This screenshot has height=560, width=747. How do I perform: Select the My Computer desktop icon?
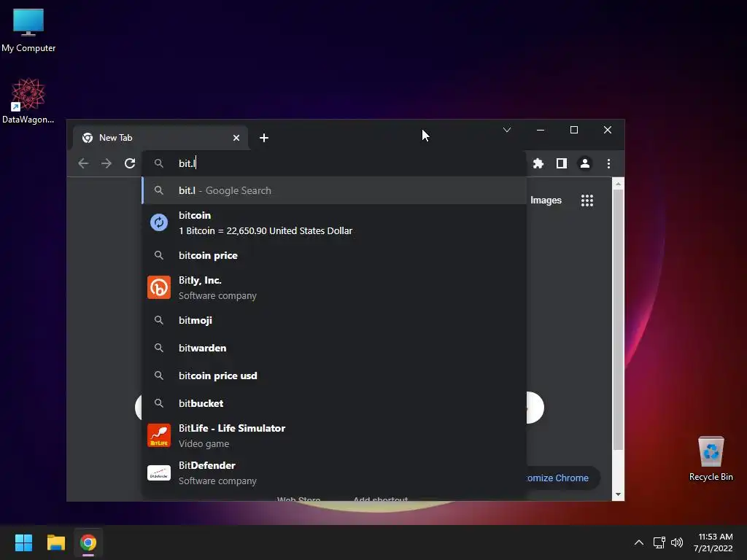(28, 31)
